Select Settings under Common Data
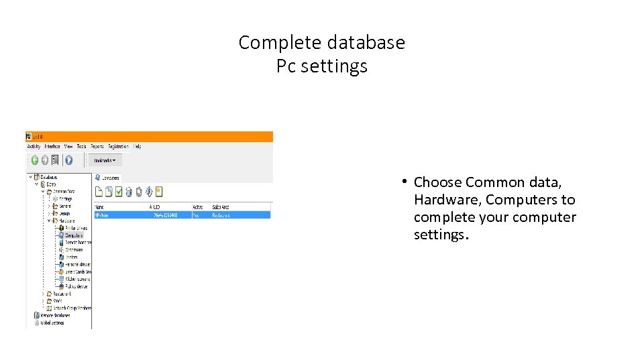The height and width of the screenshot is (362, 644). click(65, 199)
